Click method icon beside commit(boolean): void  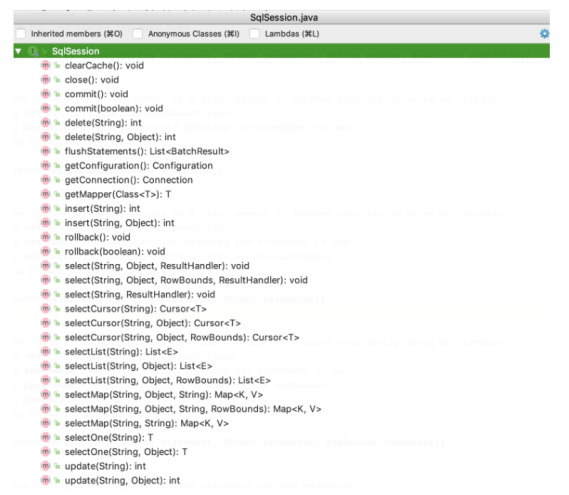(x=45, y=108)
